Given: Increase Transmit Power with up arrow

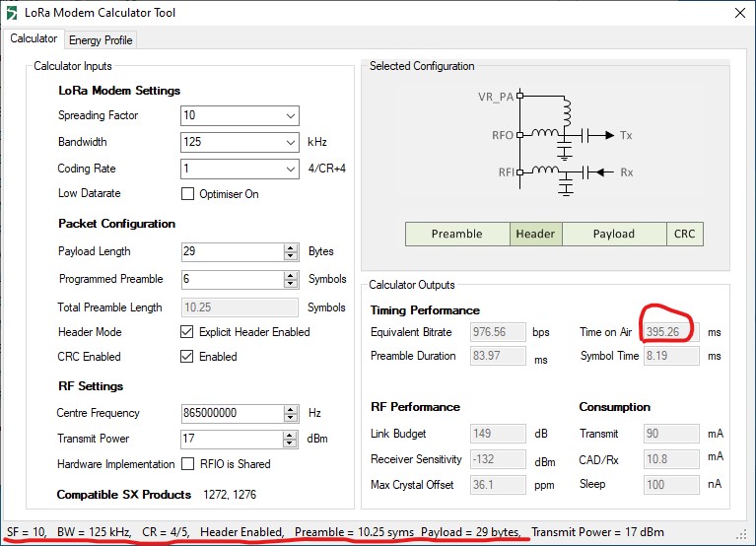Looking at the screenshot, I should (x=289, y=435).
